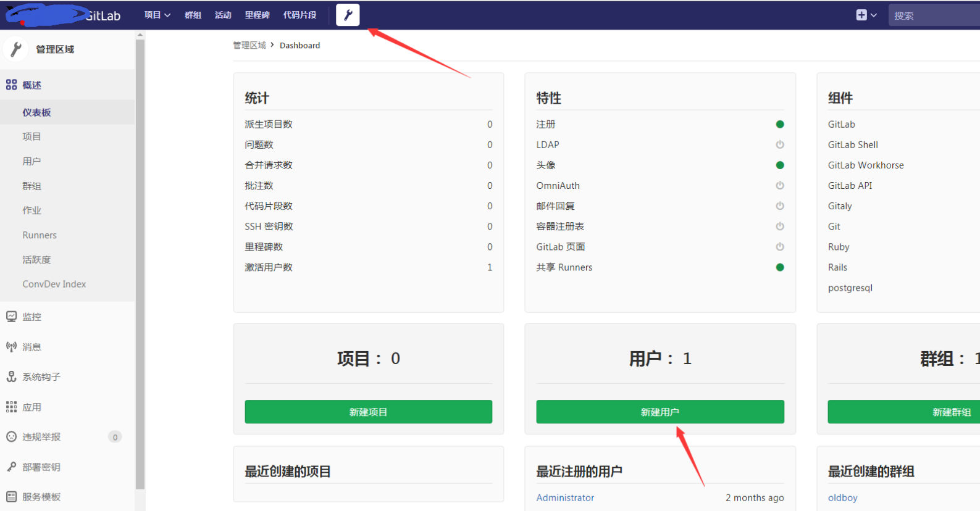Screen dimensions: 980x511
Task: Open the oldboy group link
Action: coord(842,497)
